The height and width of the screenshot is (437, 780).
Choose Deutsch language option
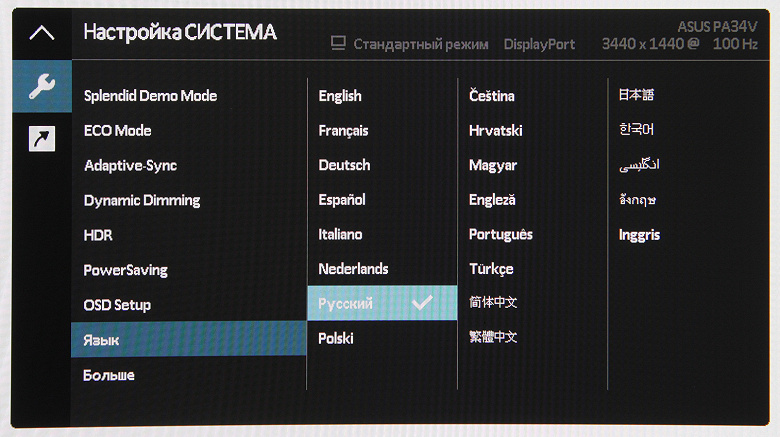pyautogui.click(x=344, y=165)
